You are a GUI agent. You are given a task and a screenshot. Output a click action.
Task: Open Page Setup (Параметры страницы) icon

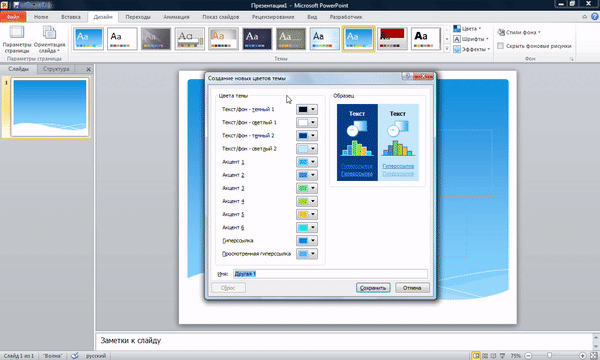[17, 39]
